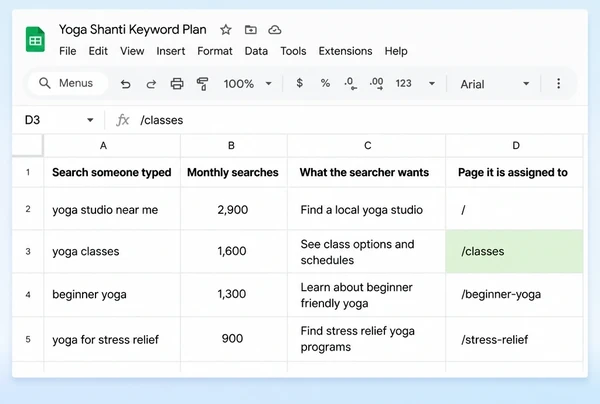The image size is (600, 404).
Task: Open the Arial font dropdown
Action: tap(495, 84)
